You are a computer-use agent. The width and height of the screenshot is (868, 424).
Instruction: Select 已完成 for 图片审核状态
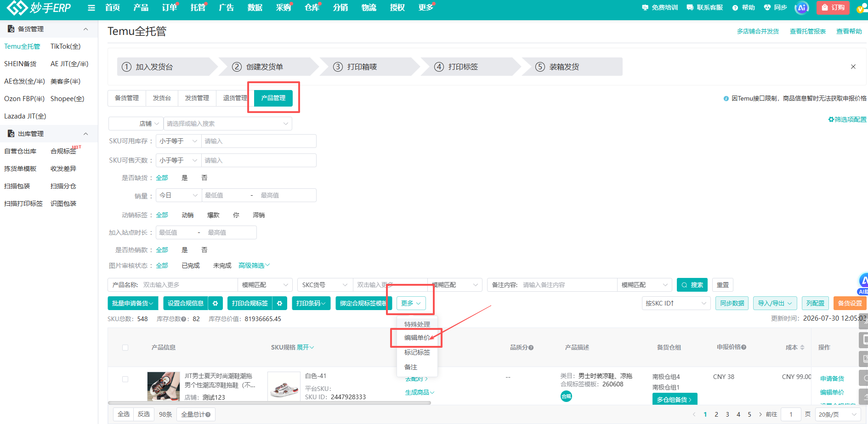[x=191, y=266]
